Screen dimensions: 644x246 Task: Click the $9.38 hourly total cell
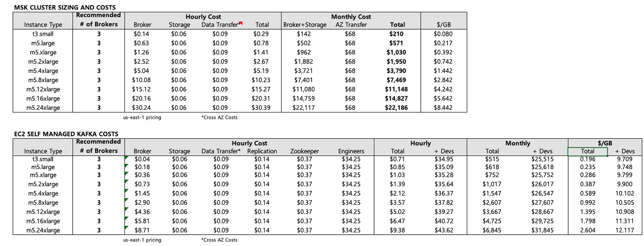click(401, 230)
